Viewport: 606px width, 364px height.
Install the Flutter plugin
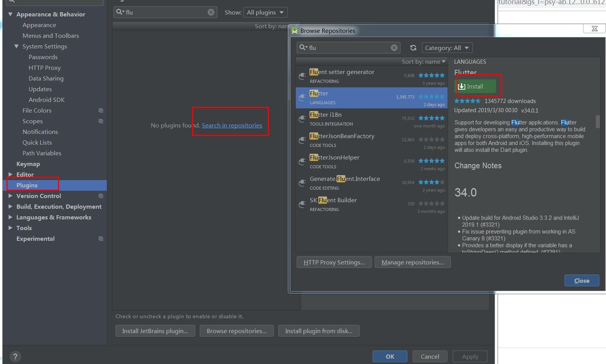475,87
